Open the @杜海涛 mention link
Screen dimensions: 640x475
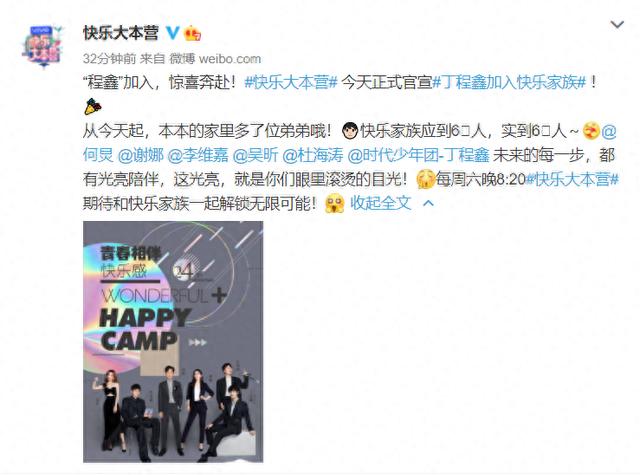[313, 155]
